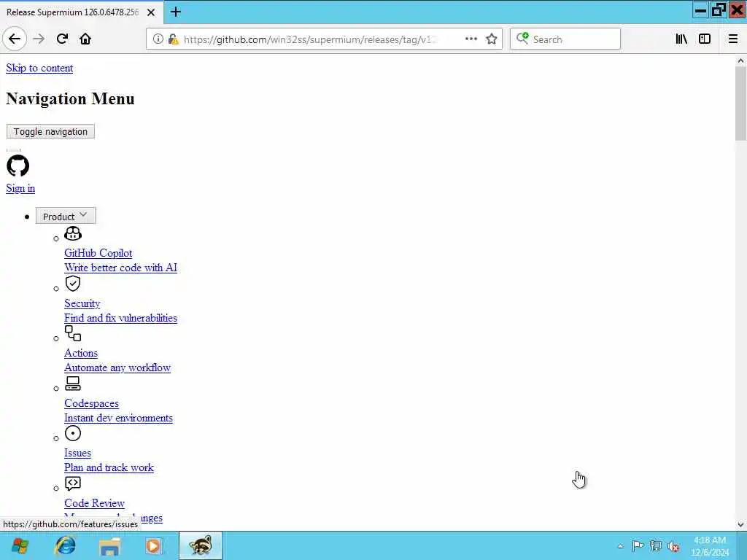Open the browser home page
The image size is (747, 560).
85,39
